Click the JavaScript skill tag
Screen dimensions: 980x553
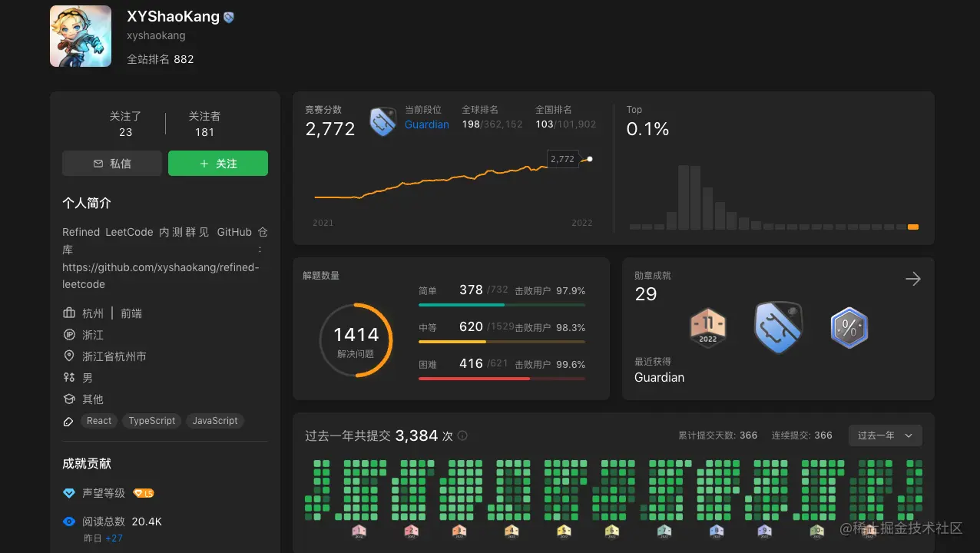point(215,421)
